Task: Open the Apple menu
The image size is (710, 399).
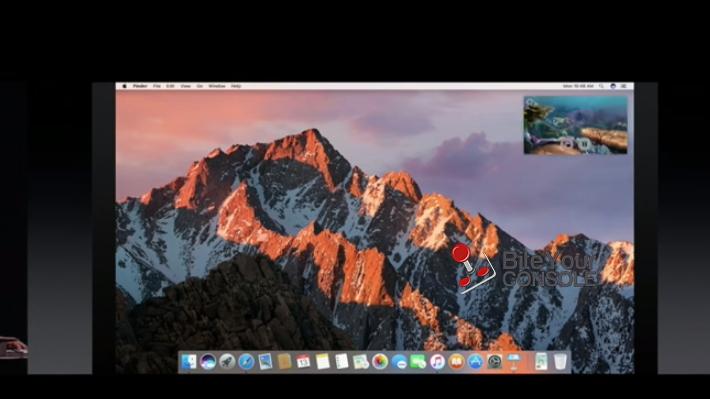Action: [x=125, y=86]
